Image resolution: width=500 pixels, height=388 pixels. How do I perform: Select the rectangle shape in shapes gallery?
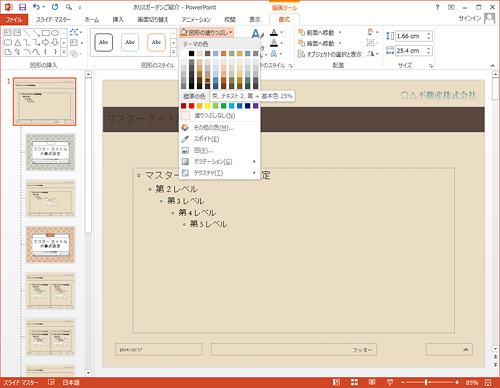coord(46,33)
